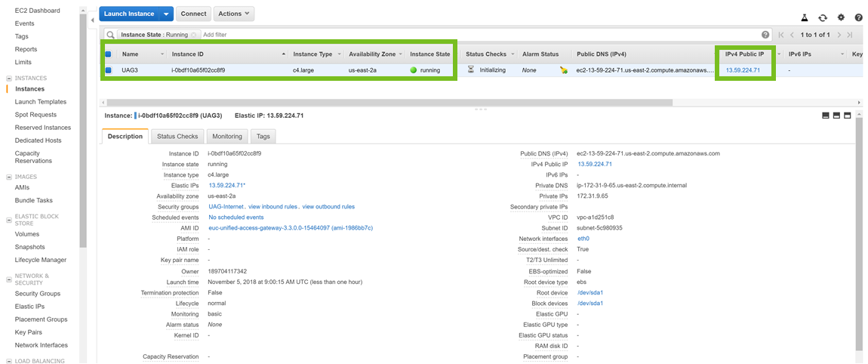Click the table row IPv4 Public IP 13.59.224.71
Image resolution: width=868 pixels, height=364 pixels.
click(743, 70)
